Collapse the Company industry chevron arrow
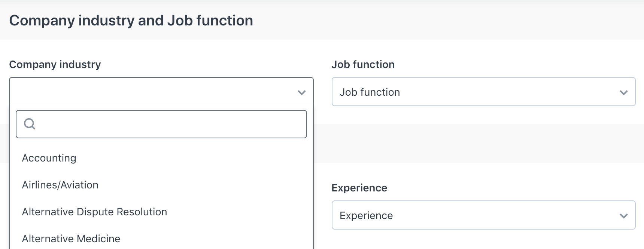The width and height of the screenshot is (644, 249). coord(302,92)
